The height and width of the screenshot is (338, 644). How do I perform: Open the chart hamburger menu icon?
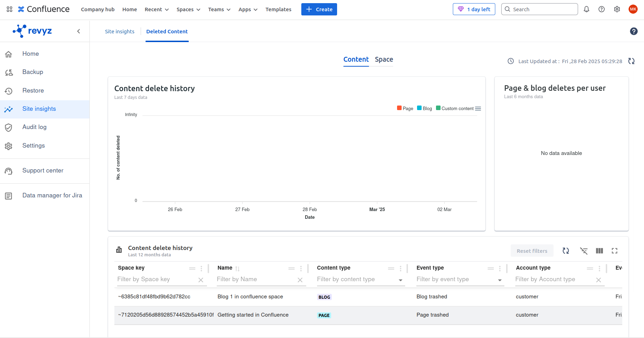[478, 109]
